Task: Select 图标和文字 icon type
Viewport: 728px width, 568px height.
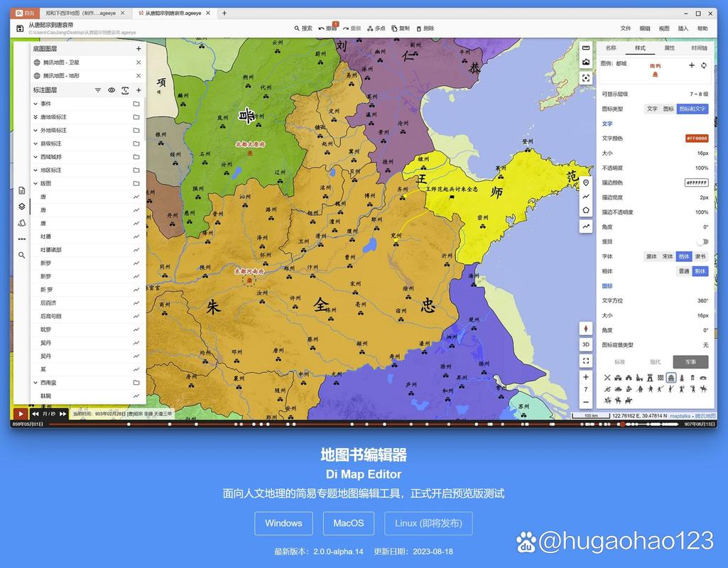Action: pyautogui.click(x=692, y=109)
